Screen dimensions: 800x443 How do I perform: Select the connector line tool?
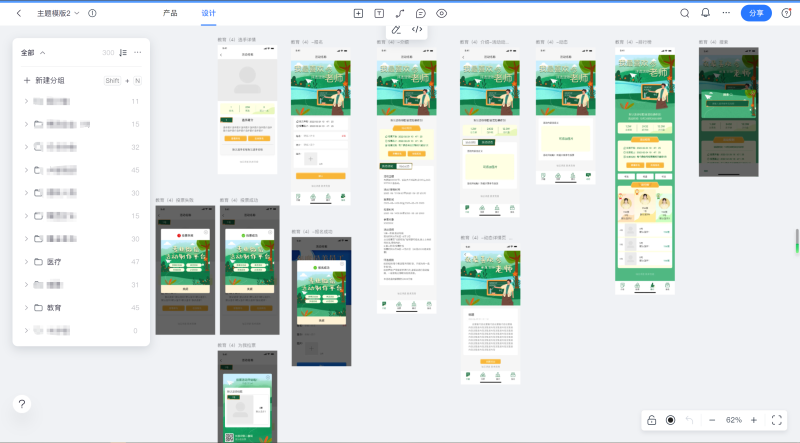400,13
